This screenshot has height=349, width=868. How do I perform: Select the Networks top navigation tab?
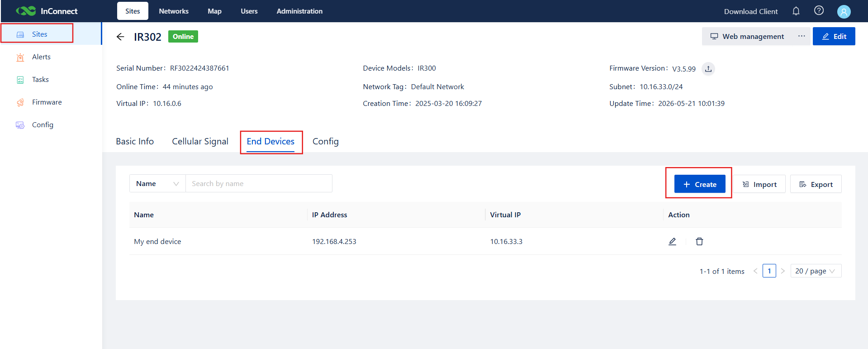[x=174, y=11]
